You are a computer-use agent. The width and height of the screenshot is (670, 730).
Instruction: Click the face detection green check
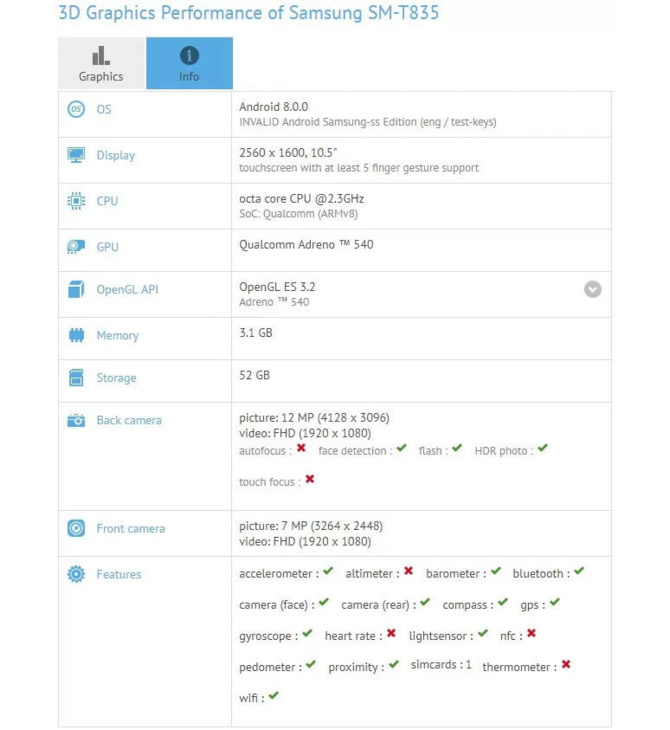pos(402,448)
